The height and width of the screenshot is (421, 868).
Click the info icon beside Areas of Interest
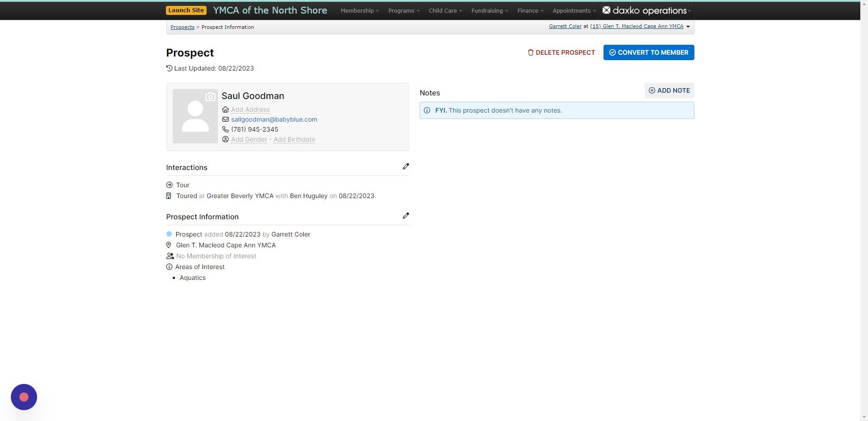(169, 267)
